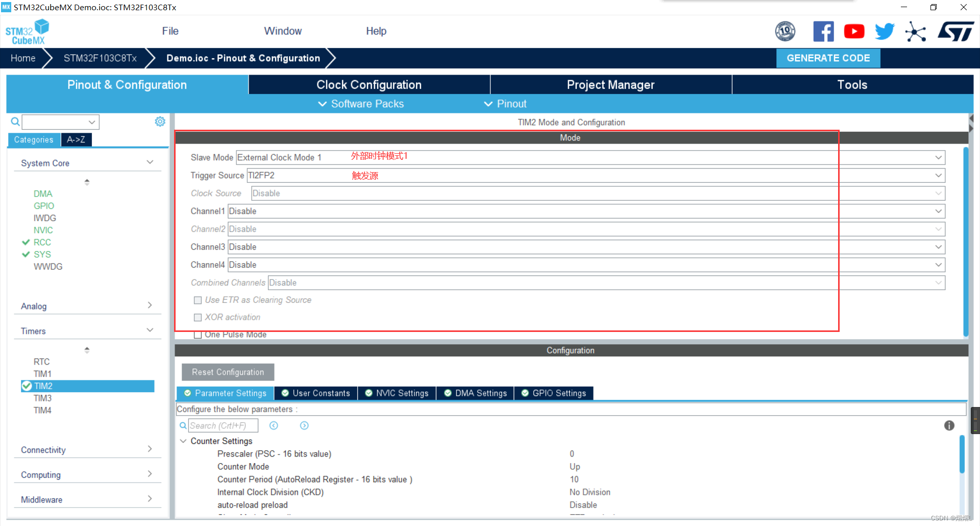
Task: Open the YouTube icon link
Action: [x=854, y=31]
